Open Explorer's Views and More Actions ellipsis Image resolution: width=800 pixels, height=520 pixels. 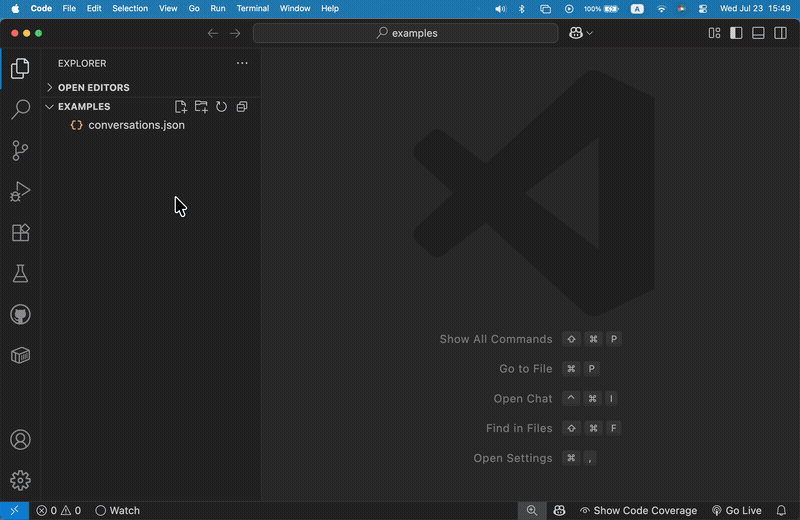[x=242, y=63]
